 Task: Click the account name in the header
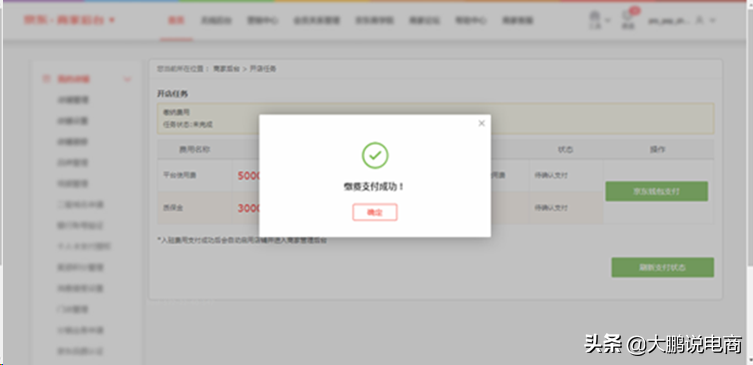(669, 21)
